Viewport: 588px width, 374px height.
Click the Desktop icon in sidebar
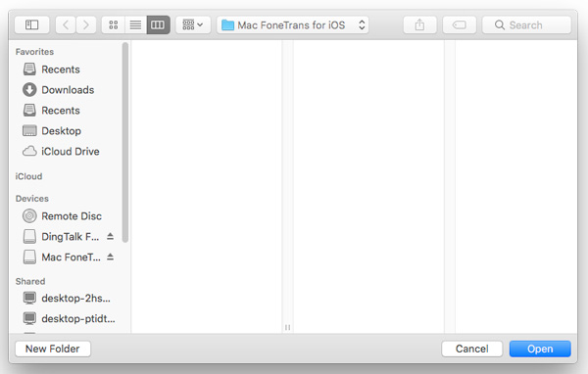coord(29,131)
